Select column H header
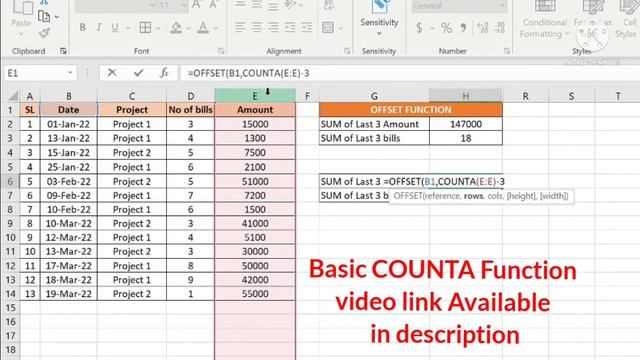 466,96
